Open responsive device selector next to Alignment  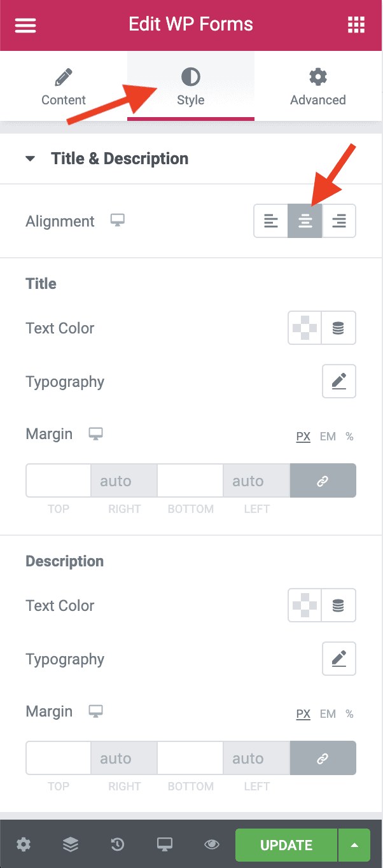pos(117,220)
